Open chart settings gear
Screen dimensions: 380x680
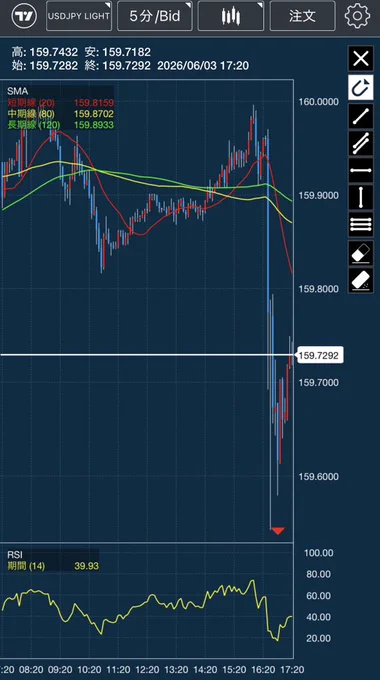pyautogui.click(x=357, y=16)
